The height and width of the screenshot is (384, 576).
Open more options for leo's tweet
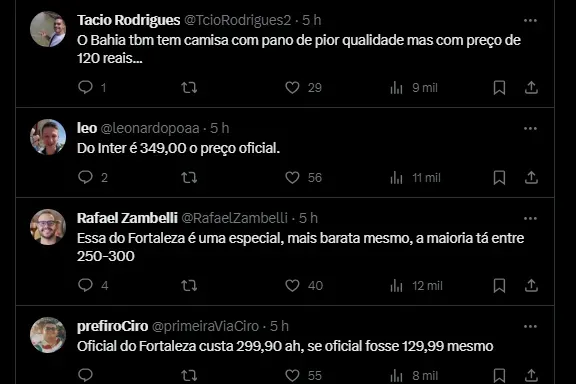[x=530, y=129]
